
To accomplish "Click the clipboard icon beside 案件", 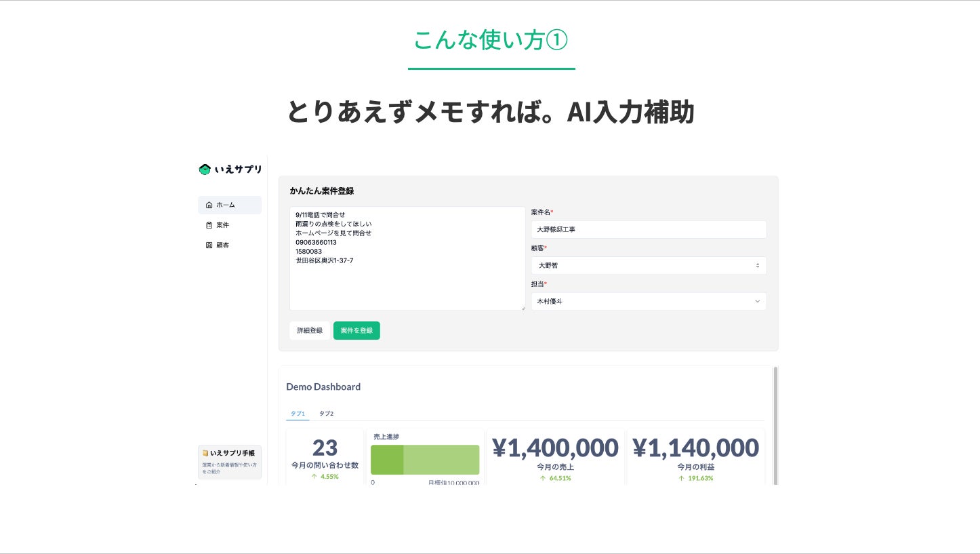I will pos(209,225).
